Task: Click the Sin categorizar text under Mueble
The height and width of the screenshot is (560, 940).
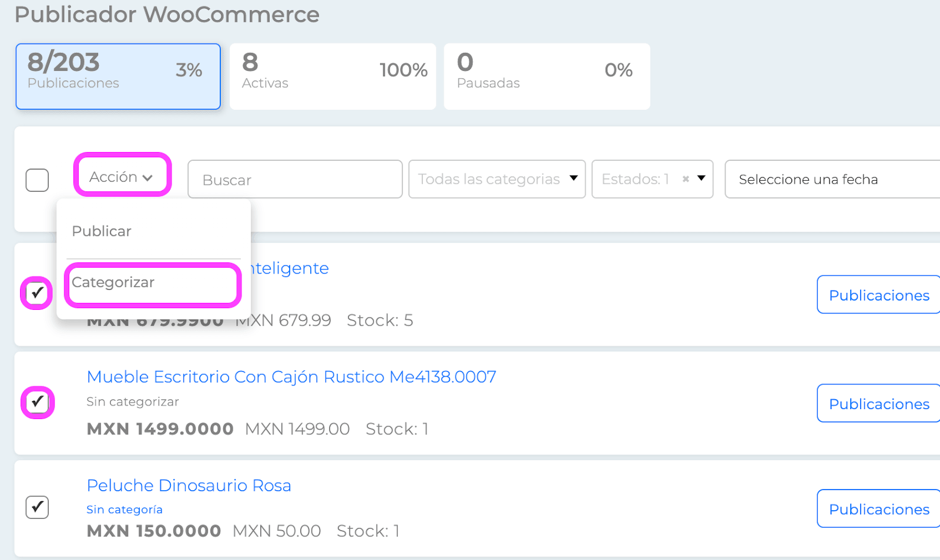Action: coord(133,402)
